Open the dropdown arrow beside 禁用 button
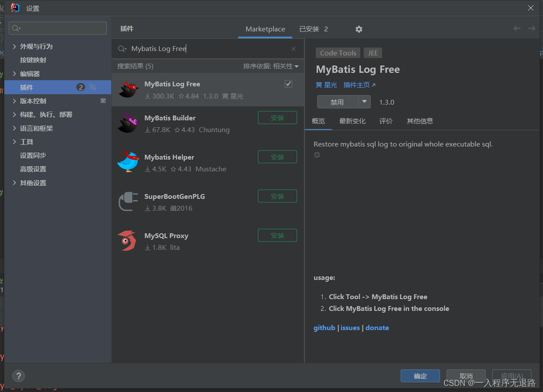543x392 pixels. [365, 102]
